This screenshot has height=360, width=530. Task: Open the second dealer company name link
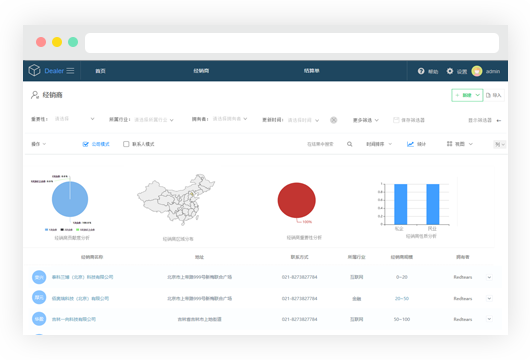click(80, 298)
